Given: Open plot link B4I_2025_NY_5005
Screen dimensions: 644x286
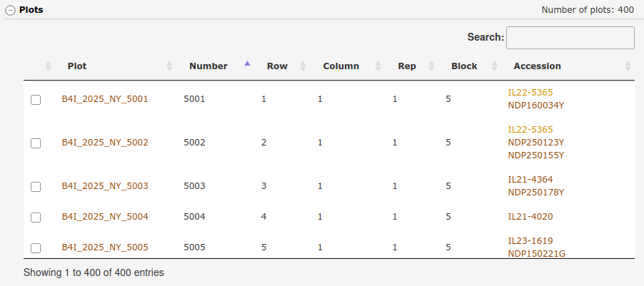Looking at the screenshot, I should coord(105,247).
